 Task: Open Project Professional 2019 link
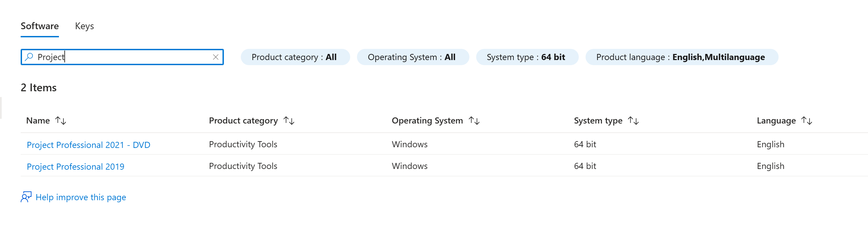tap(76, 167)
